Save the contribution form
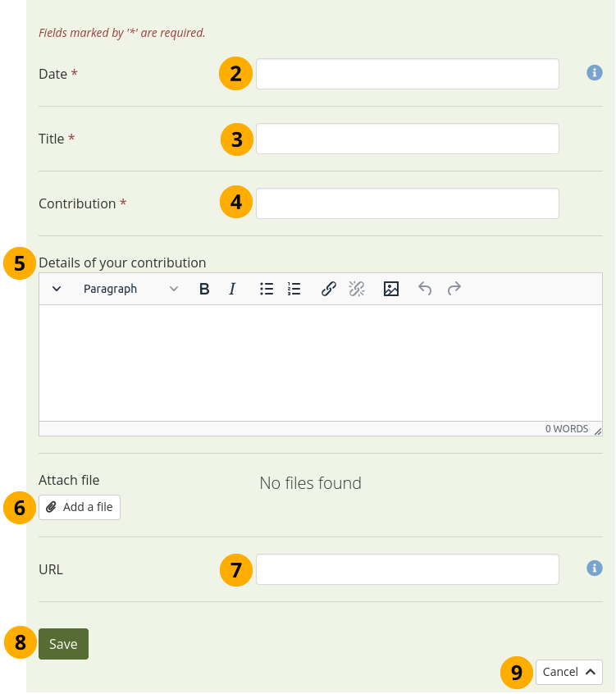This screenshot has width=616, height=694. coord(63,644)
